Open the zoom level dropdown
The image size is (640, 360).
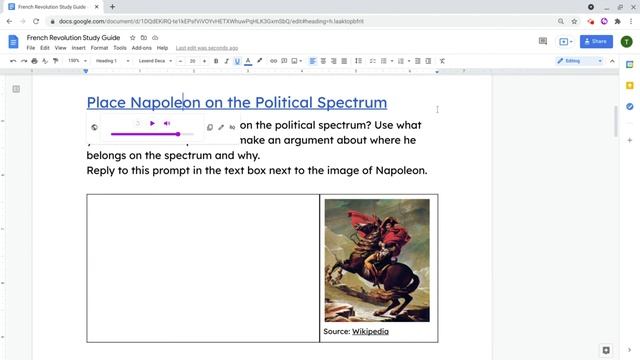coord(77,61)
